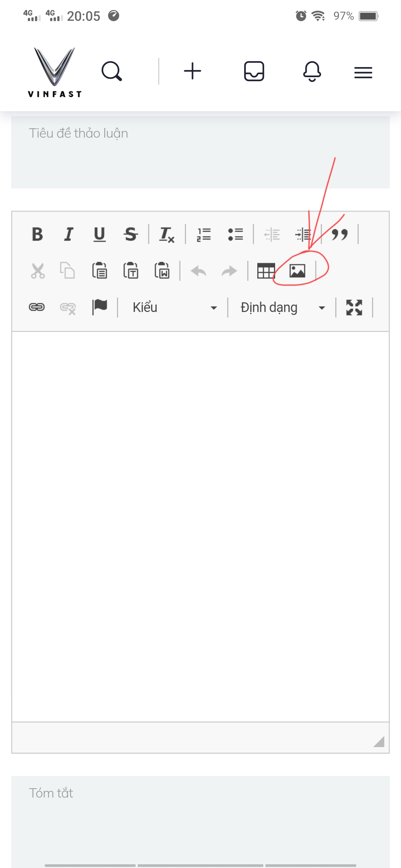This screenshot has width=401, height=868.
Task: Paste from Word icon
Action: [162, 270]
